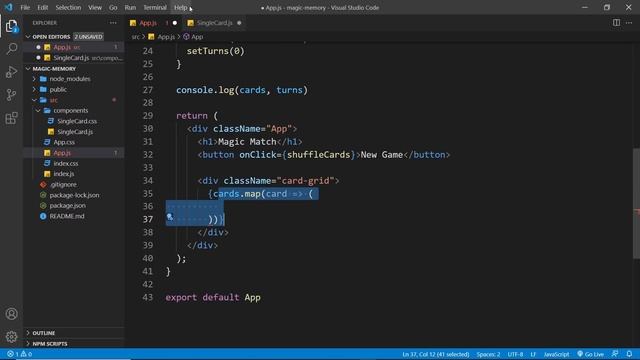Open the View menu

coord(95,7)
